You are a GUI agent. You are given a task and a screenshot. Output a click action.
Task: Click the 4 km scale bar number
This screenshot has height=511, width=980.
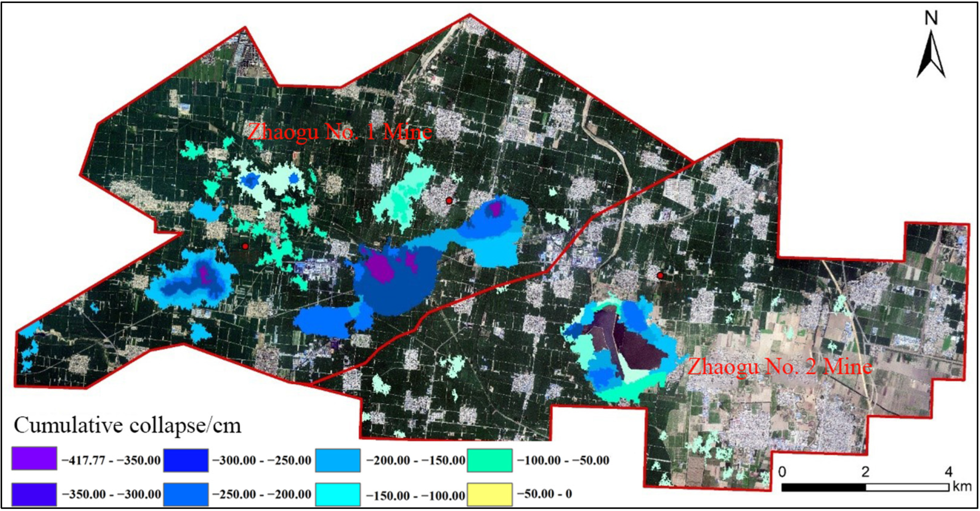point(948,472)
